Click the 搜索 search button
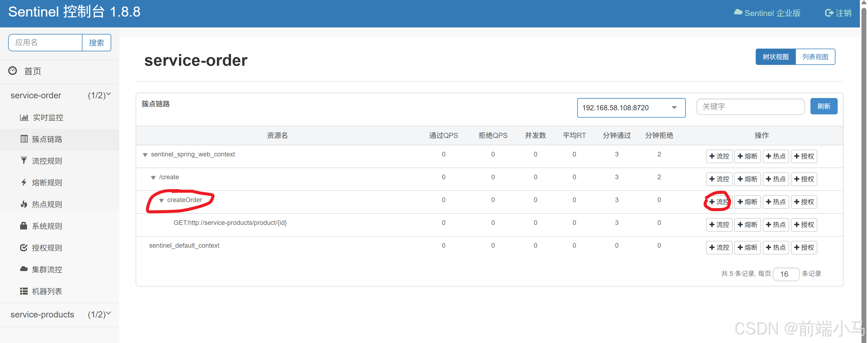Image resolution: width=868 pixels, height=343 pixels. [x=96, y=43]
